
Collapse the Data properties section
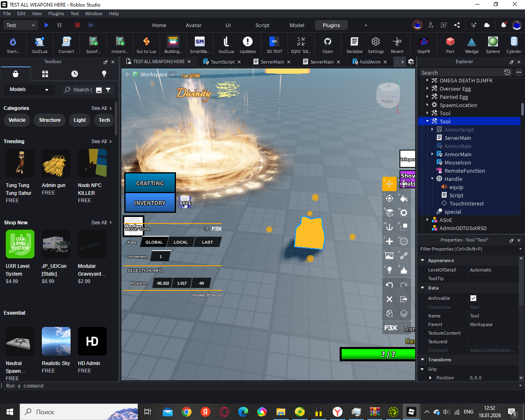point(422,288)
